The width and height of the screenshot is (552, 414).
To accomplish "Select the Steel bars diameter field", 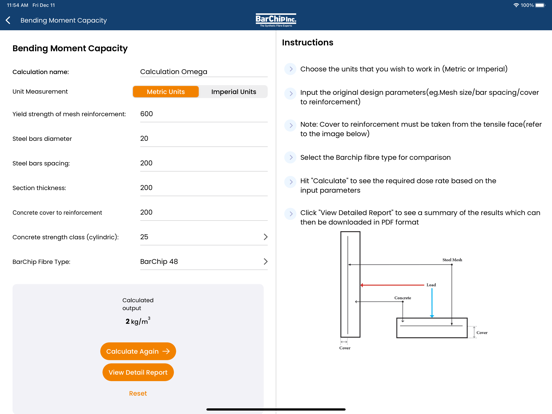I will coord(204,138).
